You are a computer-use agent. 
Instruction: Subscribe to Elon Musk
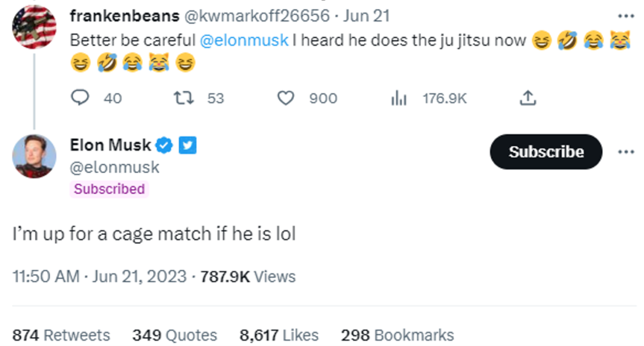point(546,152)
